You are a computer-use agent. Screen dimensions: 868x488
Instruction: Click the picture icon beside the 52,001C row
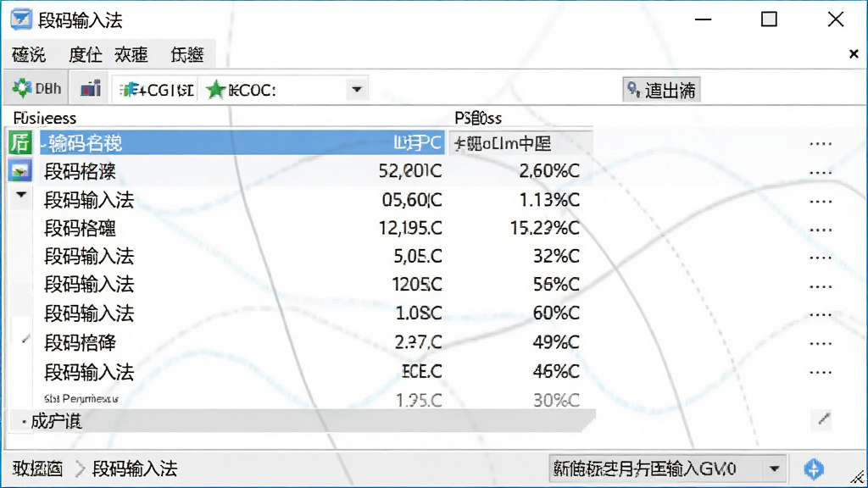click(20, 171)
